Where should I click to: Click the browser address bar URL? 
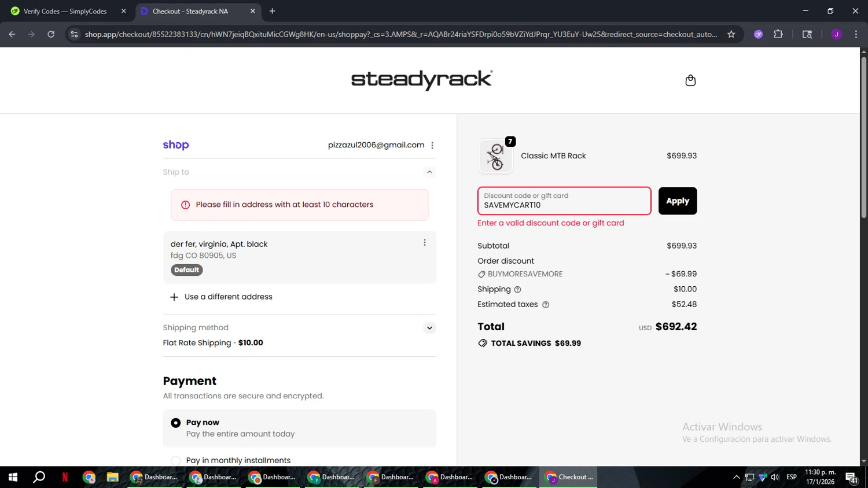click(400, 34)
